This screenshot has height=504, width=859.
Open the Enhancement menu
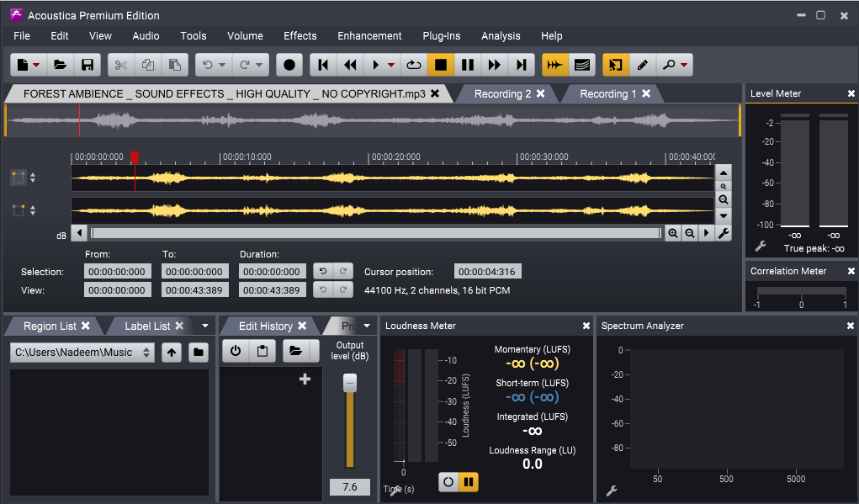click(x=369, y=35)
